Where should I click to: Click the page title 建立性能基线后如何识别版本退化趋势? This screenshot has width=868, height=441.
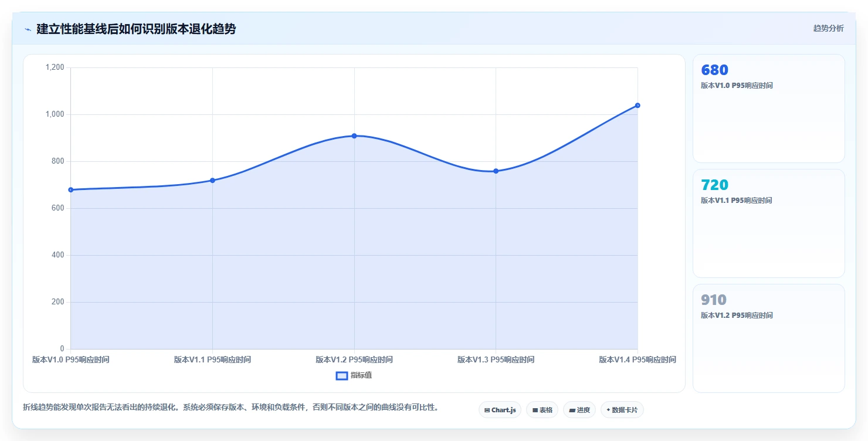[x=136, y=29]
